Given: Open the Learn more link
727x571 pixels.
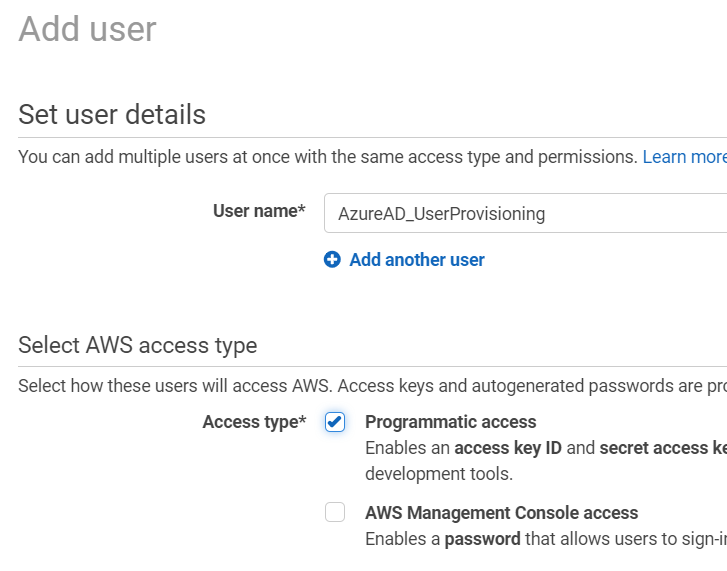Looking at the screenshot, I should [684, 157].
